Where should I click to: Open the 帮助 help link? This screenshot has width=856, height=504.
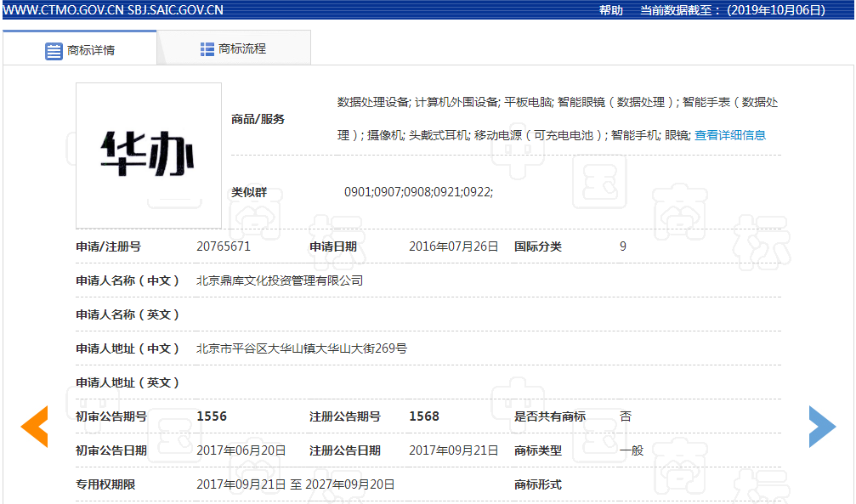tap(608, 9)
